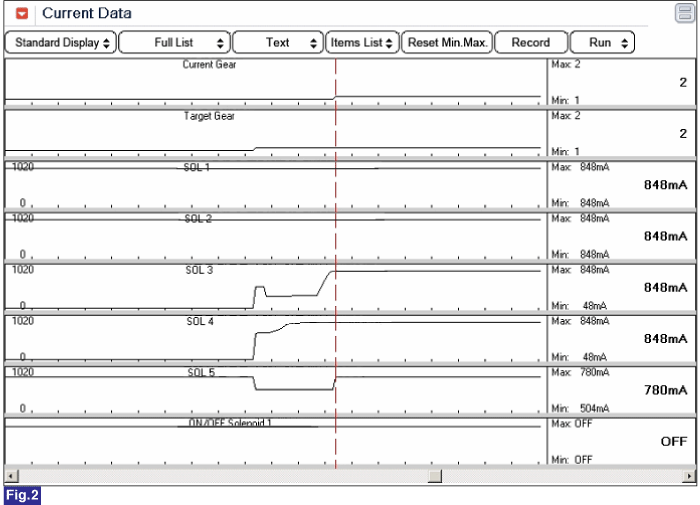Click the Target Gear graph label
Screen dimensions: 700x505
[209, 116]
